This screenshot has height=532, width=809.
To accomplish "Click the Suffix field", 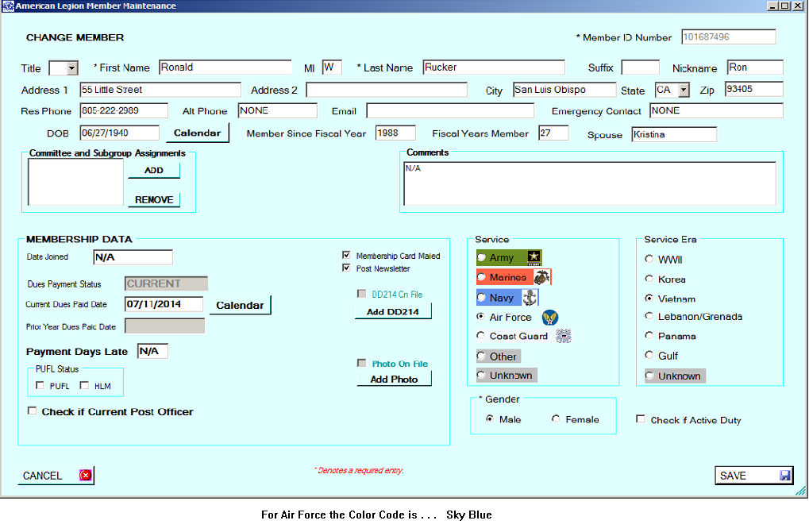I will click(x=640, y=67).
